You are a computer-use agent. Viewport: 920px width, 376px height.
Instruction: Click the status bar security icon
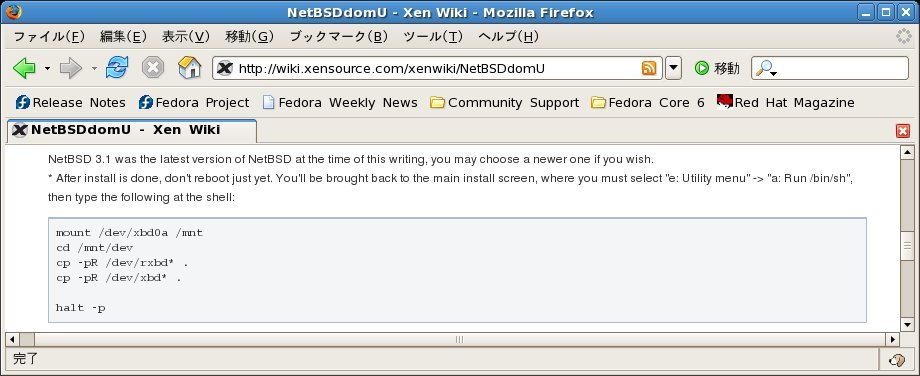point(896,359)
